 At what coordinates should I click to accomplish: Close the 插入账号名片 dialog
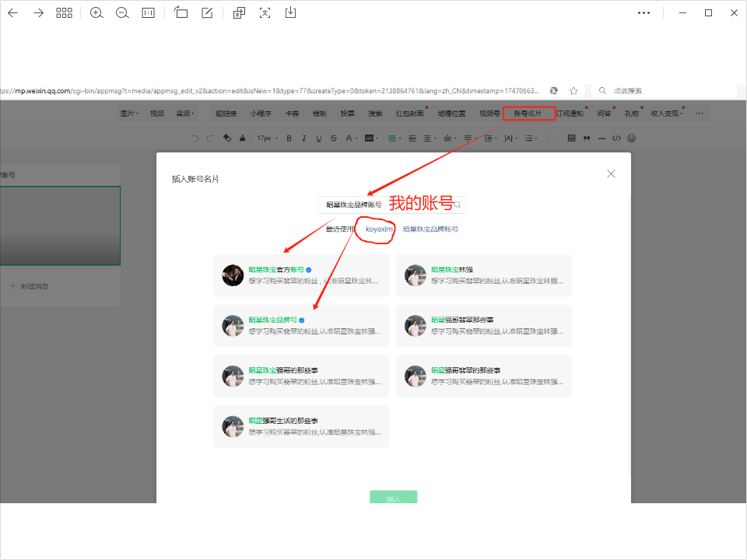[x=612, y=173]
